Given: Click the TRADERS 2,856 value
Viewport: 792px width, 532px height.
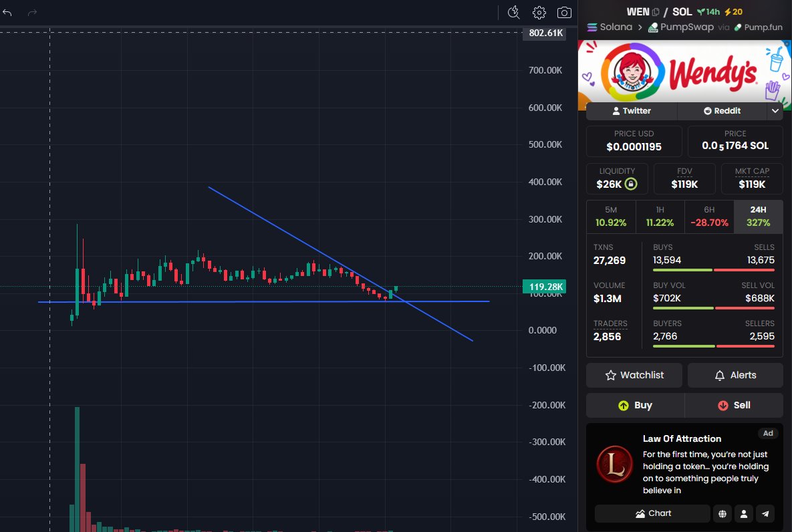Looking at the screenshot, I should 607,336.
